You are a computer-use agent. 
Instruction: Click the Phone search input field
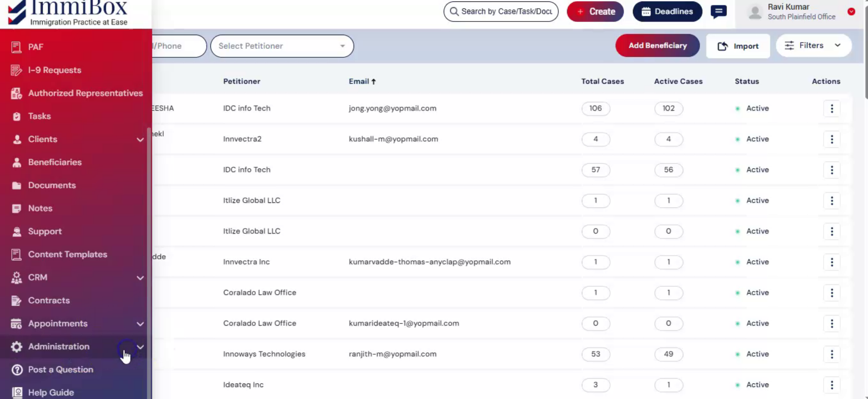tap(179, 46)
